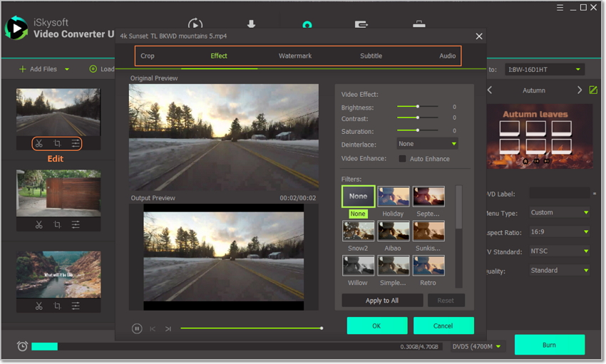606x364 pixels.
Task: Open the Subtitle tab
Action: coord(371,56)
